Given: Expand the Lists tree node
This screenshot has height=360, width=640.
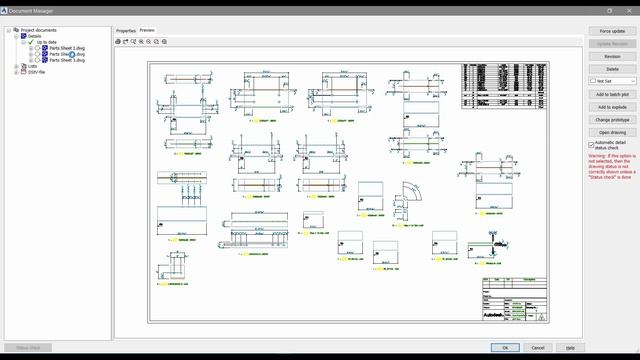Looking at the screenshot, I should coord(16,66).
